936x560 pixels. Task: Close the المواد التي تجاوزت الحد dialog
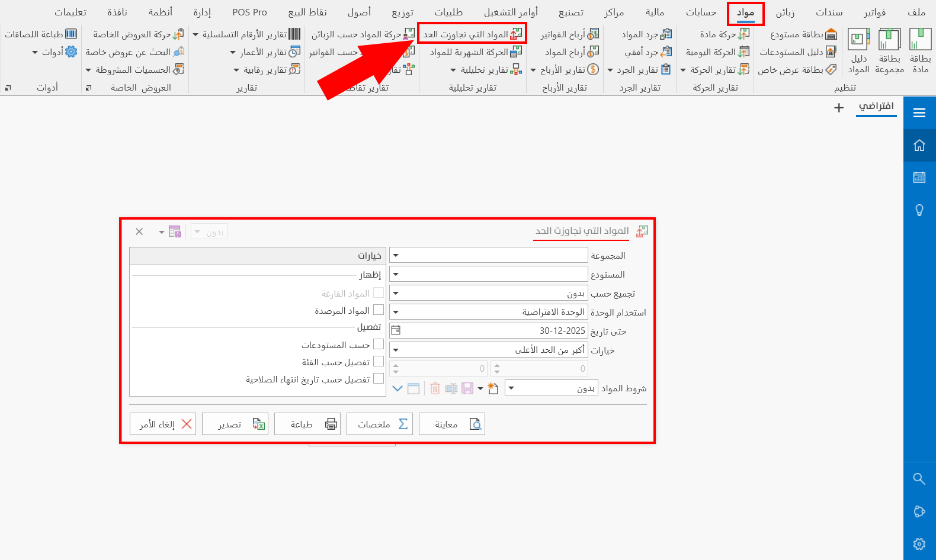[139, 231]
